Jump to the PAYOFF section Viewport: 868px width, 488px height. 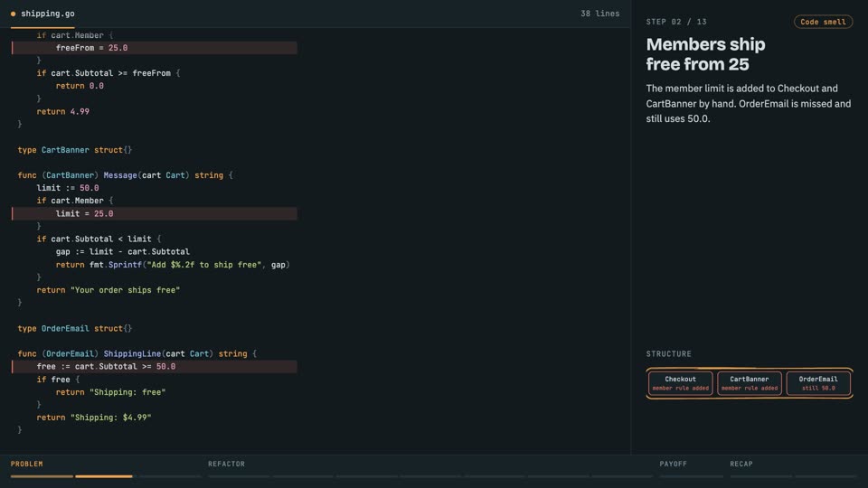click(x=673, y=464)
